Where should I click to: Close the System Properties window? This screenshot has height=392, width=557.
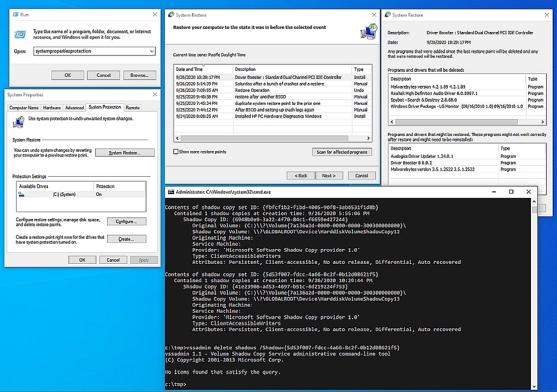(x=155, y=95)
